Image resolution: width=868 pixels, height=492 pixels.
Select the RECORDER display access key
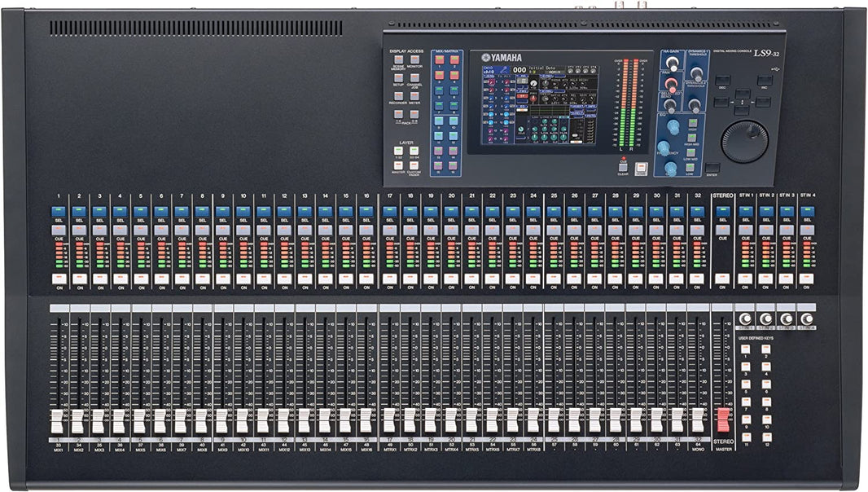click(x=398, y=96)
